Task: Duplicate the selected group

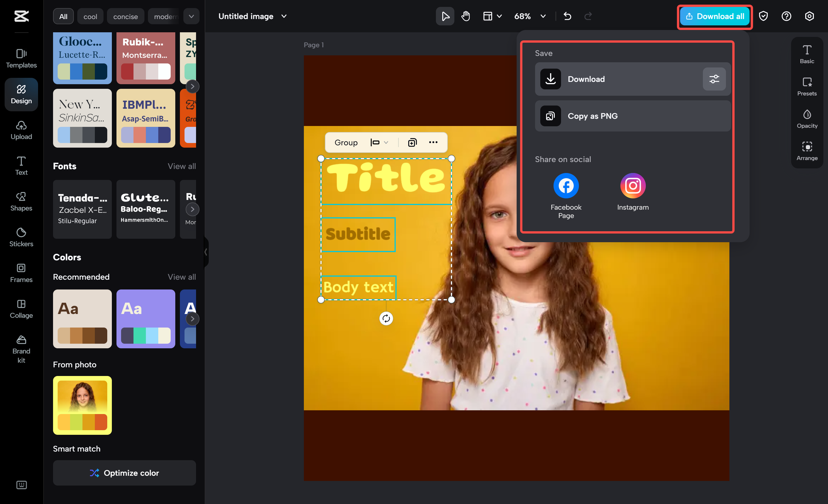Action: click(x=412, y=142)
